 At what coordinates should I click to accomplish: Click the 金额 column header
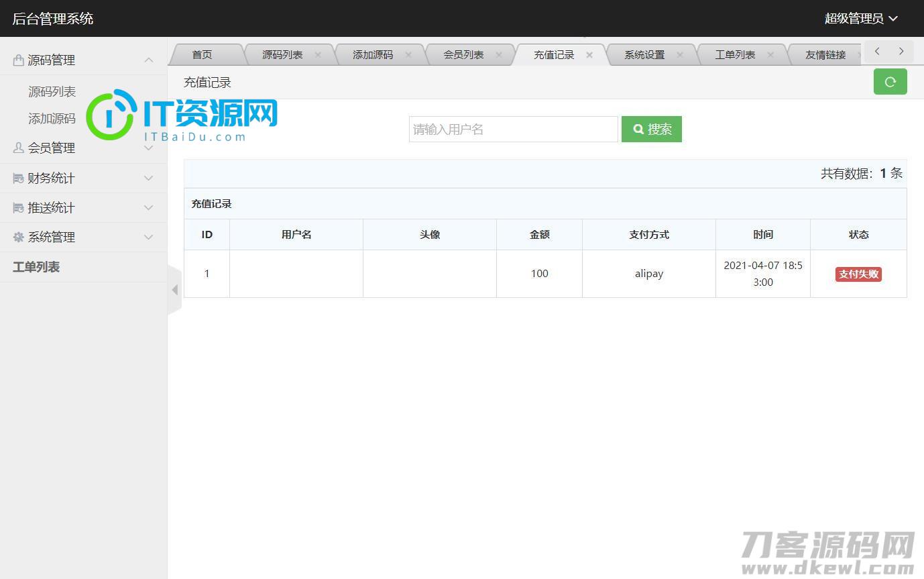[x=540, y=235]
